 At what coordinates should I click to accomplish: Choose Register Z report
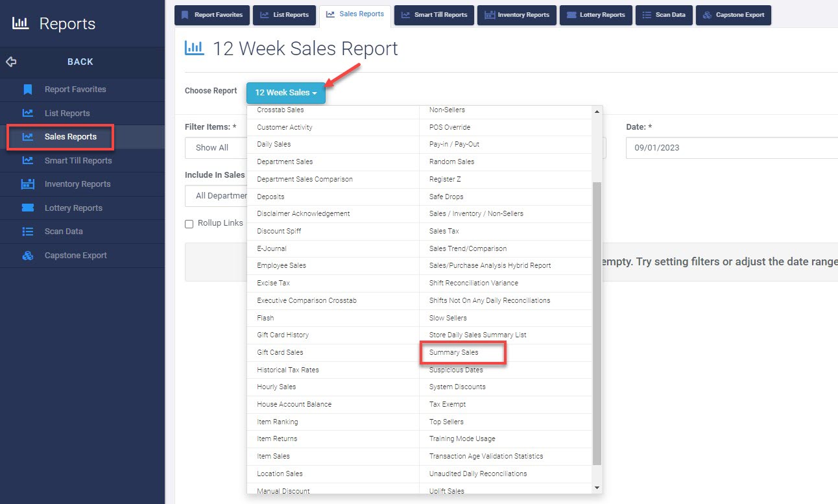pos(445,179)
